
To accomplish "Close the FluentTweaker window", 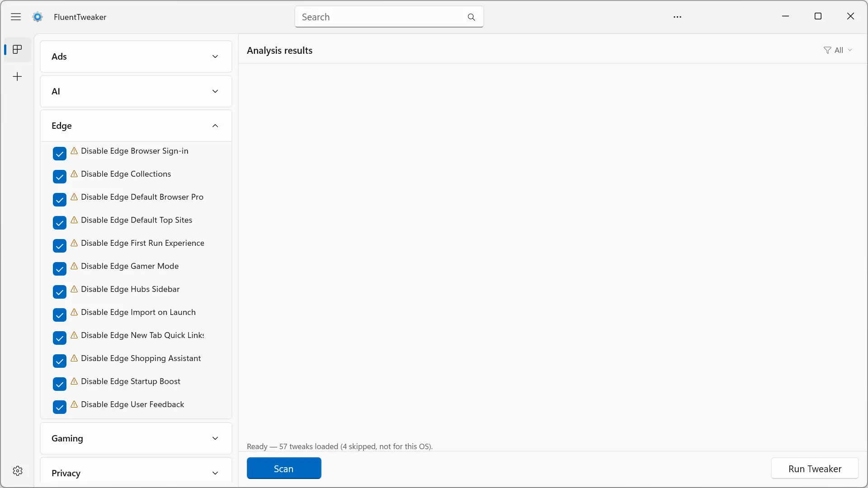I will coord(850,16).
